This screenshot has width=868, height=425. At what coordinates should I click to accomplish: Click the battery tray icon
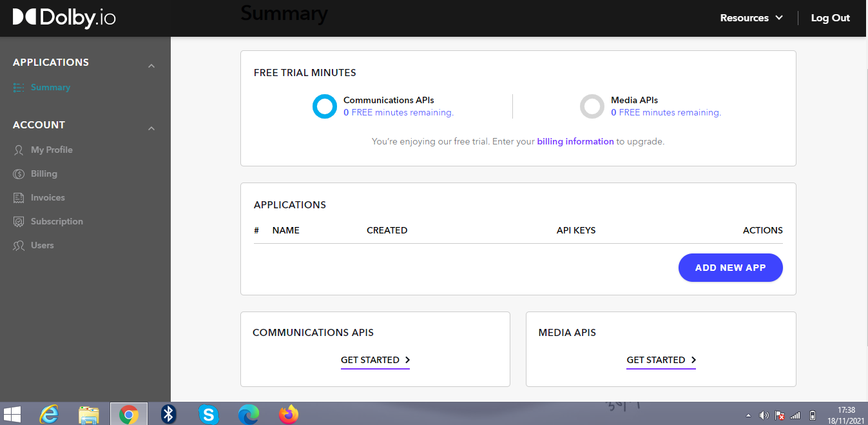pos(813,415)
